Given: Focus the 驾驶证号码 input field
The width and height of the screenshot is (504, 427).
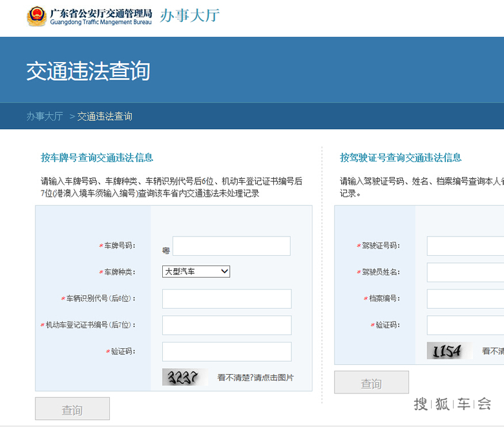Looking at the screenshot, I should [465, 246].
